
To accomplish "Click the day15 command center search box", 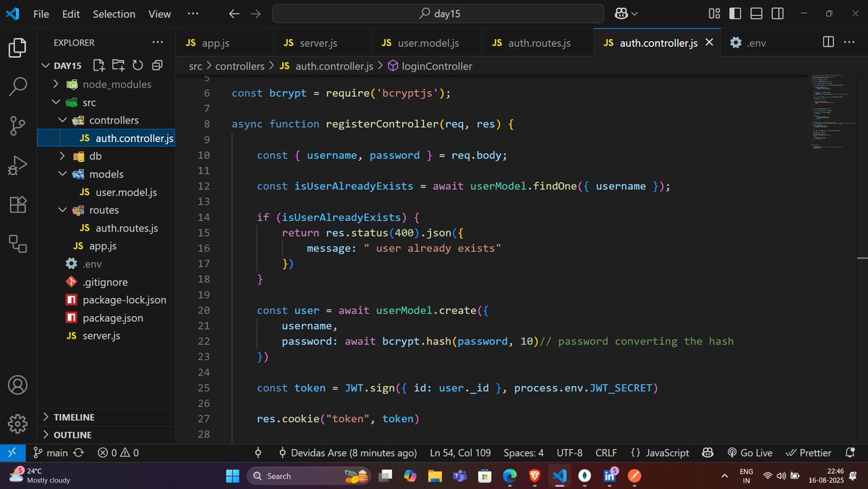I will point(438,14).
